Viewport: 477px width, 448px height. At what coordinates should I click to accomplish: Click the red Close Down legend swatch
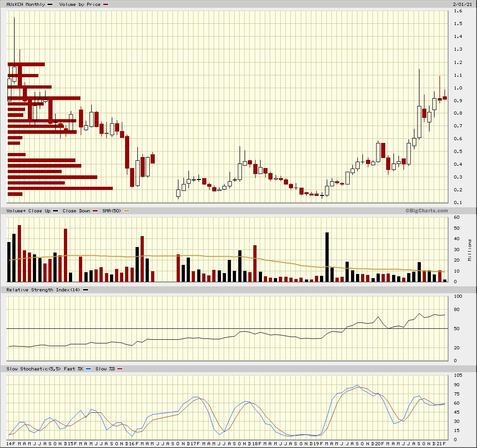point(95,211)
